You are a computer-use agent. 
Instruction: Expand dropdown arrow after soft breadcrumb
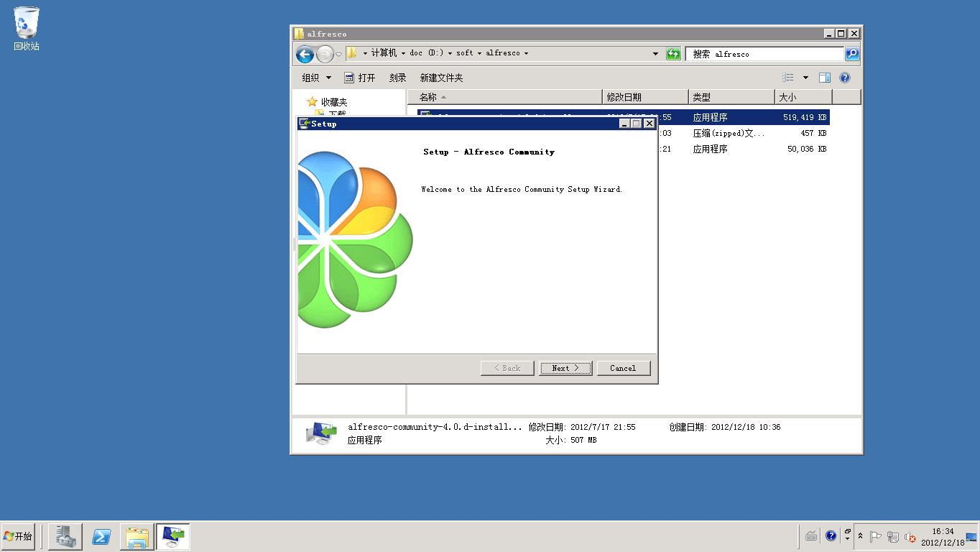pos(479,53)
